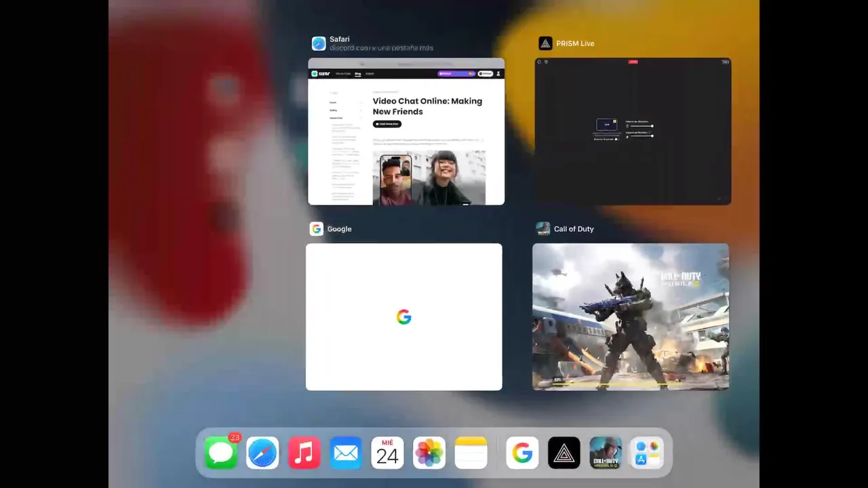This screenshot has height=488, width=868.
Task: Open Call of Duty dock icon
Action: (606, 453)
